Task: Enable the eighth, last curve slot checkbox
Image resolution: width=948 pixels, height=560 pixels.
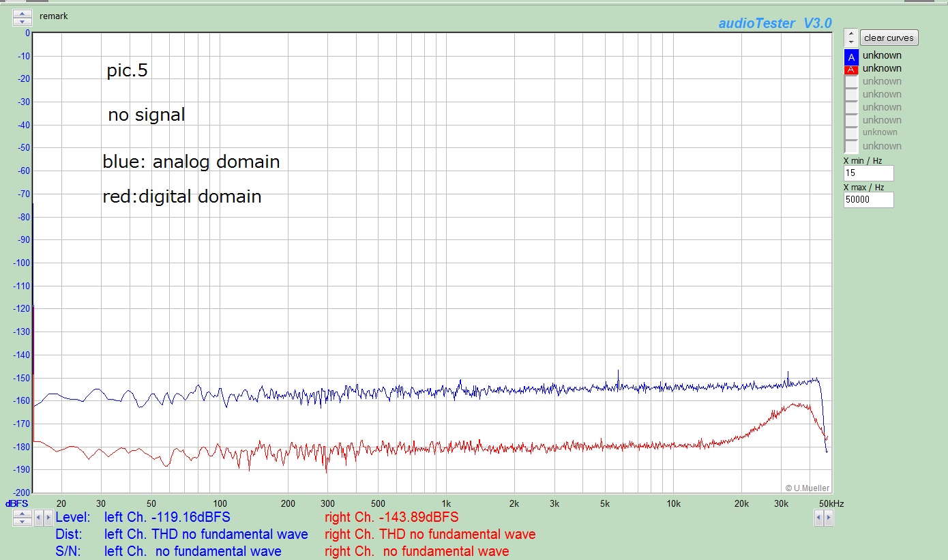Action: 851,146
